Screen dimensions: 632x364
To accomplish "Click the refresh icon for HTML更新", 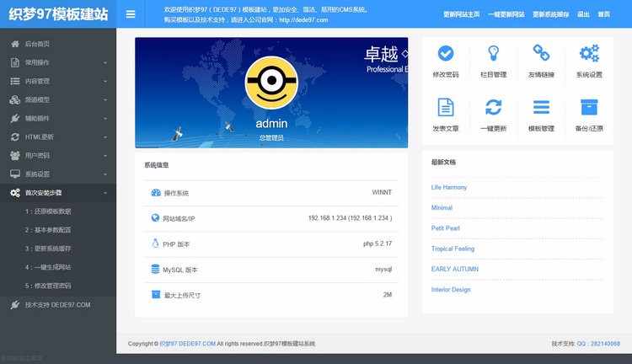I will [15, 136].
